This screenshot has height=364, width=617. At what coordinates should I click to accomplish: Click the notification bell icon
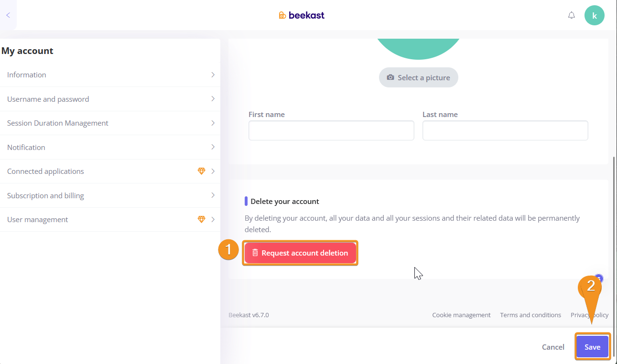pyautogui.click(x=571, y=15)
